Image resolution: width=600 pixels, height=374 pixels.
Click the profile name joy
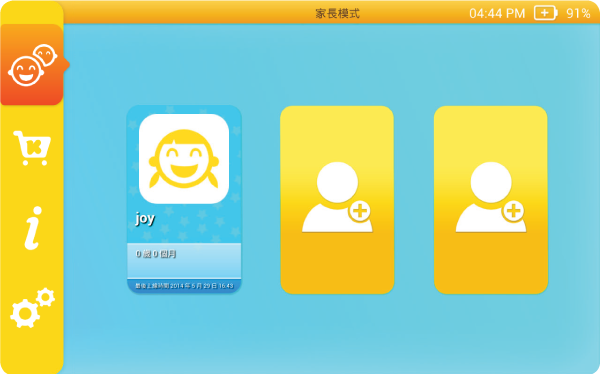coord(145,219)
